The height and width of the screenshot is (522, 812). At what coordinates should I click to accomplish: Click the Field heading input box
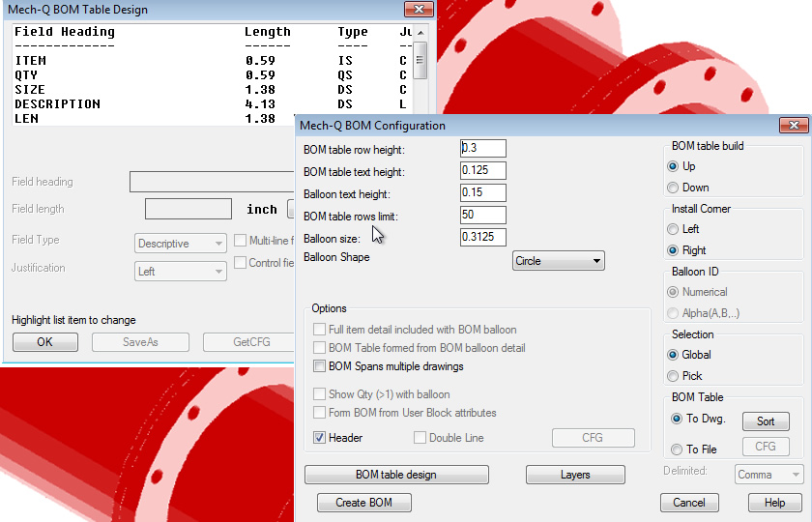tap(212, 182)
